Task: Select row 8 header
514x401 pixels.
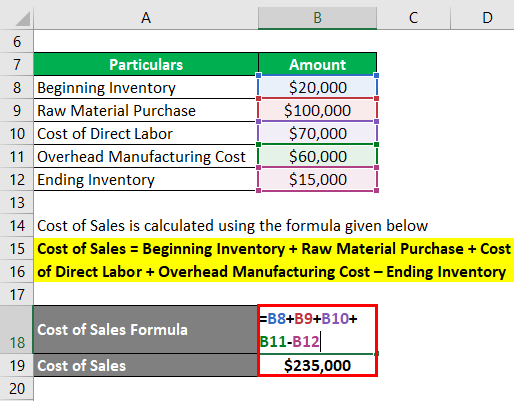Action: click(17, 88)
